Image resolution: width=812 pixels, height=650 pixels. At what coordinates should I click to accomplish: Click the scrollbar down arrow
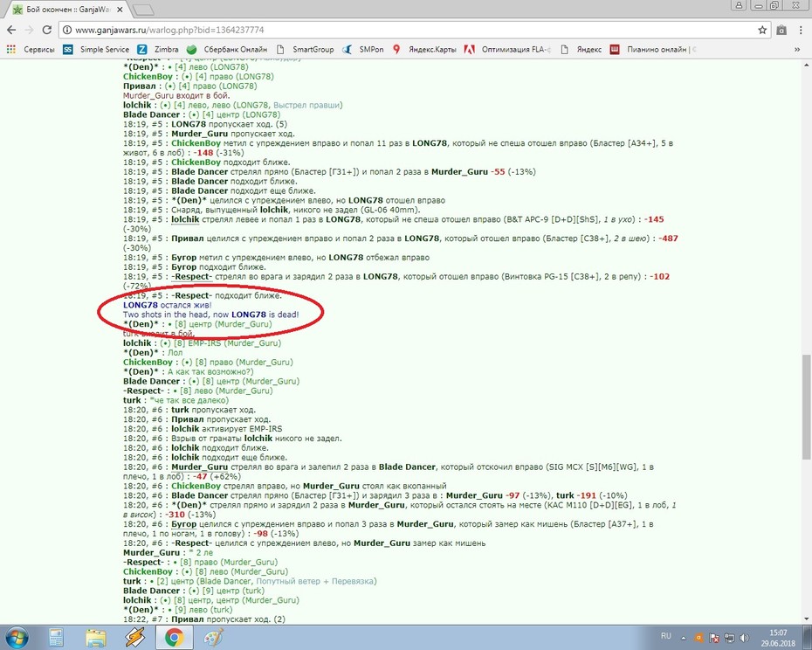click(x=806, y=619)
